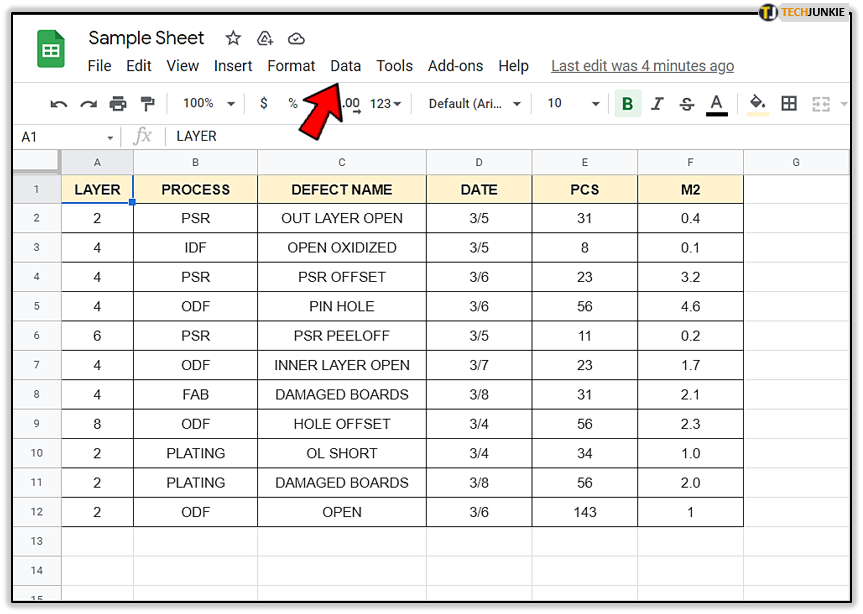Image resolution: width=863 pixels, height=614 pixels.
Task: Open the borders tool
Action: tap(789, 103)
